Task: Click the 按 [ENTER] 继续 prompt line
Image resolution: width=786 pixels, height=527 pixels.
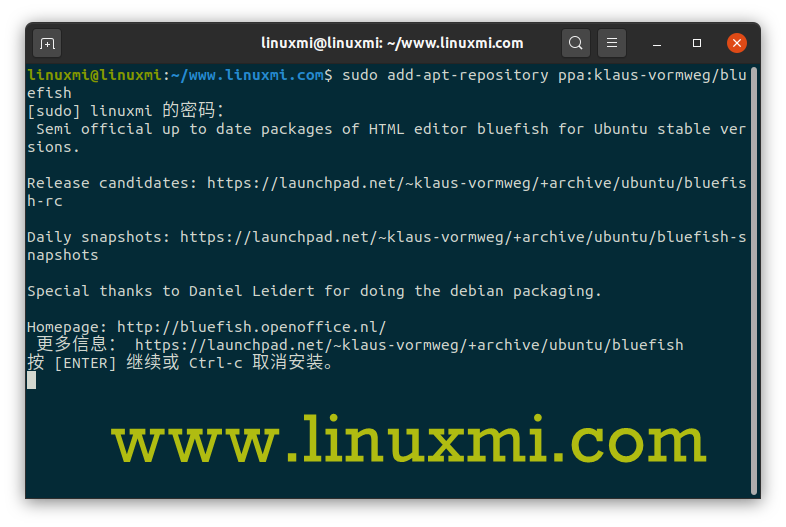Action: click(180, 363)
